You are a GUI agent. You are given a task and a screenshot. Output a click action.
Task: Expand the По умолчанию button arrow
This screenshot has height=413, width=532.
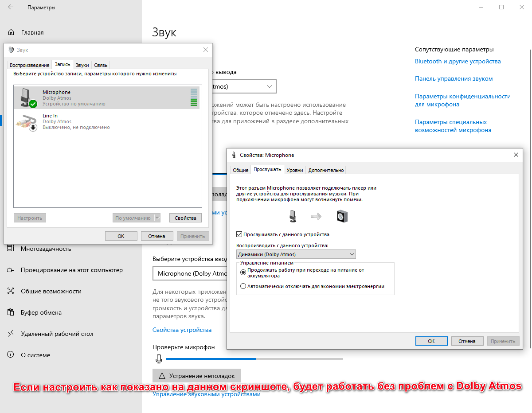[x=157, y=218]
